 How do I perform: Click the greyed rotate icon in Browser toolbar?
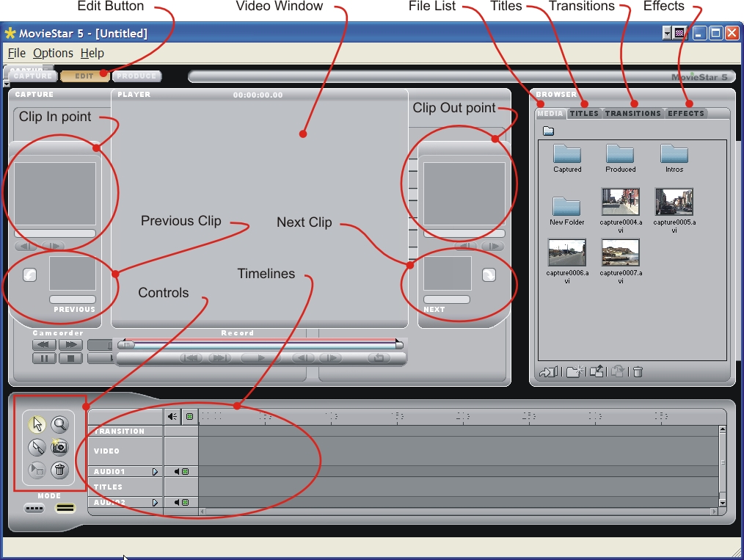[617, 372]
